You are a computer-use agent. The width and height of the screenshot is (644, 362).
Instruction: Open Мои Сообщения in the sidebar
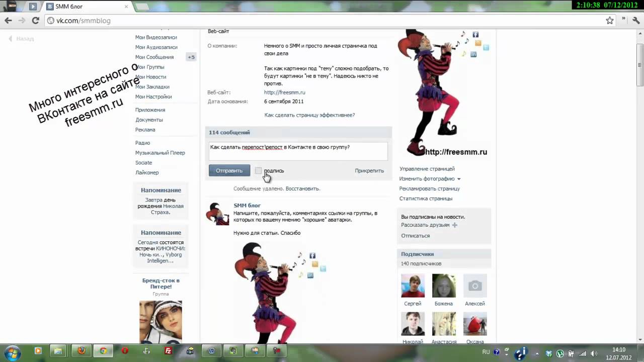154,57
